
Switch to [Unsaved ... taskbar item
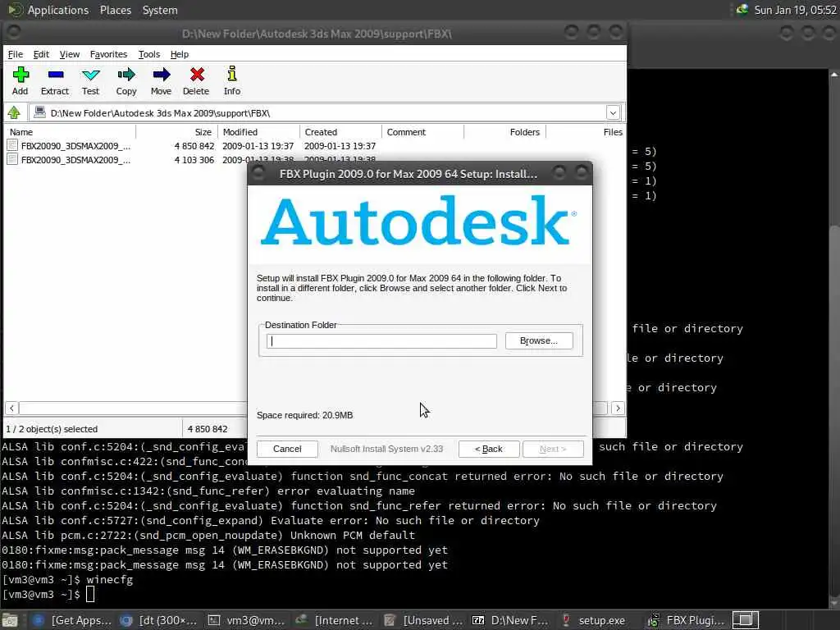[423, 620]
